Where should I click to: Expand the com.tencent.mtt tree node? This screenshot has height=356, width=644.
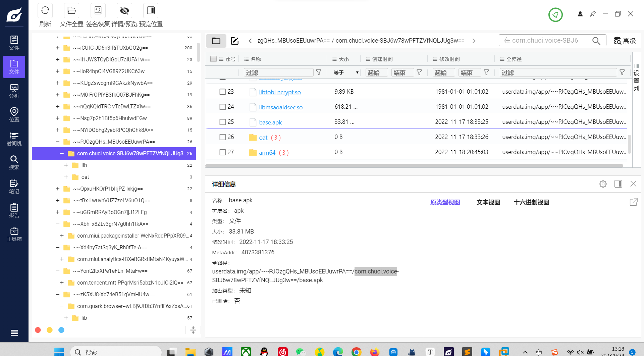(x=62, y=283)
